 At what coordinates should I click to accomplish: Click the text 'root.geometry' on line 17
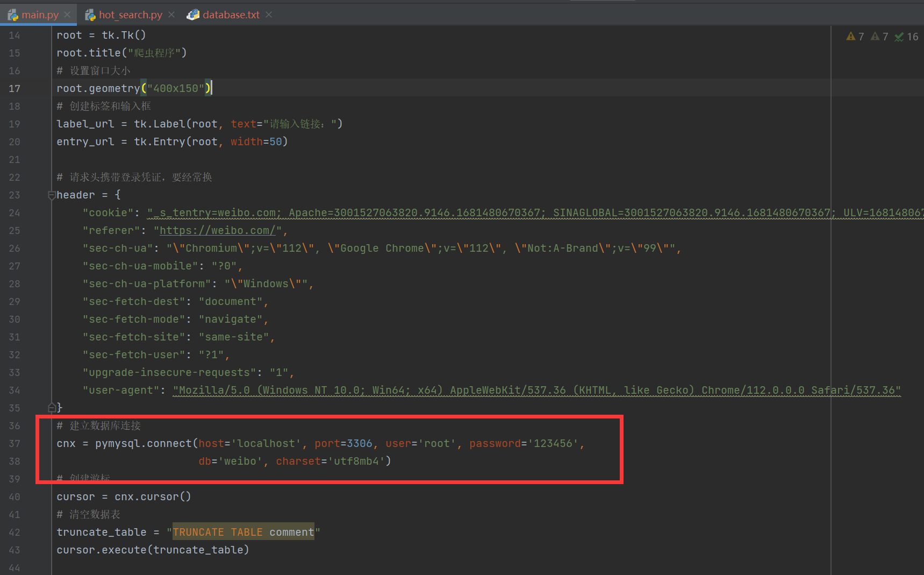coord(98,88)
